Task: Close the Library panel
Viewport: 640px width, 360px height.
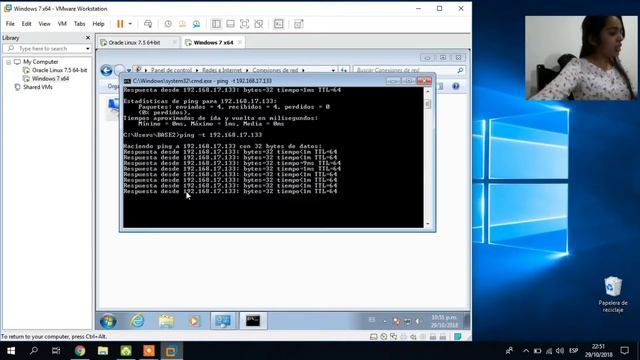Action: point(88,38)
